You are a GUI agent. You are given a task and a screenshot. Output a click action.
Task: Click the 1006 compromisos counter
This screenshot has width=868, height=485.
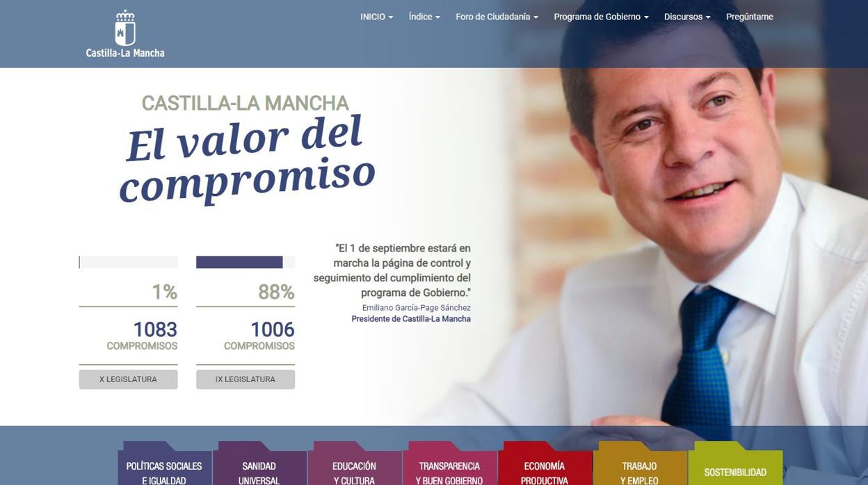259,335
